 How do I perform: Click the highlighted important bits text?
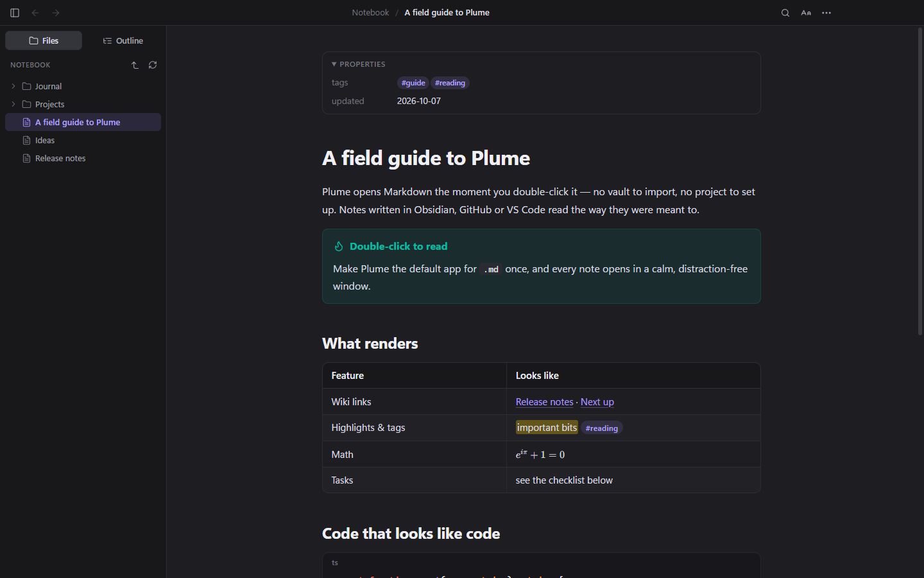coord(547,428)
